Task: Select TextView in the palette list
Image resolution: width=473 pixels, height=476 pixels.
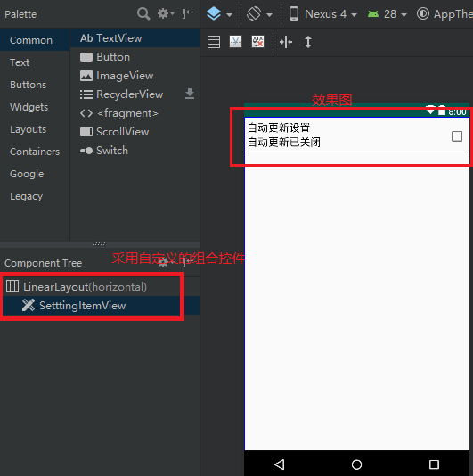Action: (x=135, y=38)
